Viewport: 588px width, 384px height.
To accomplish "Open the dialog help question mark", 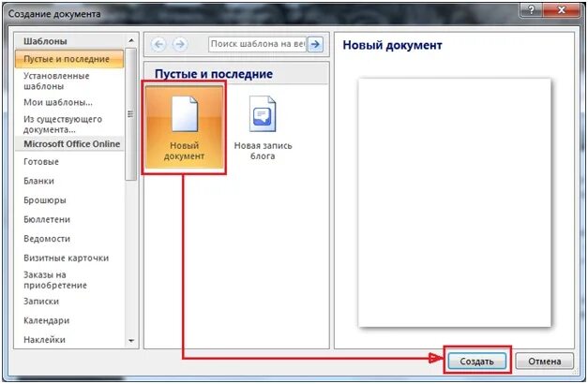I will pyautogui.click(x=531, y=10).
